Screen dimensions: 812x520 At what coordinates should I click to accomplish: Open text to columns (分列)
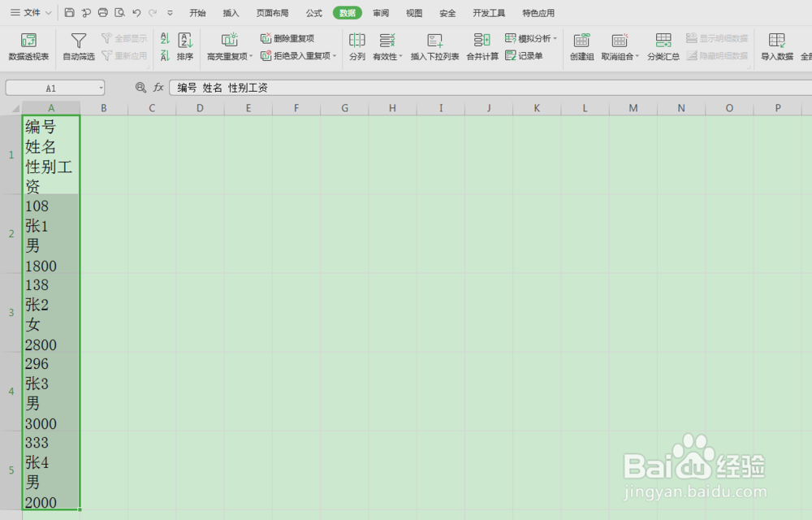(x=356, y=46)
